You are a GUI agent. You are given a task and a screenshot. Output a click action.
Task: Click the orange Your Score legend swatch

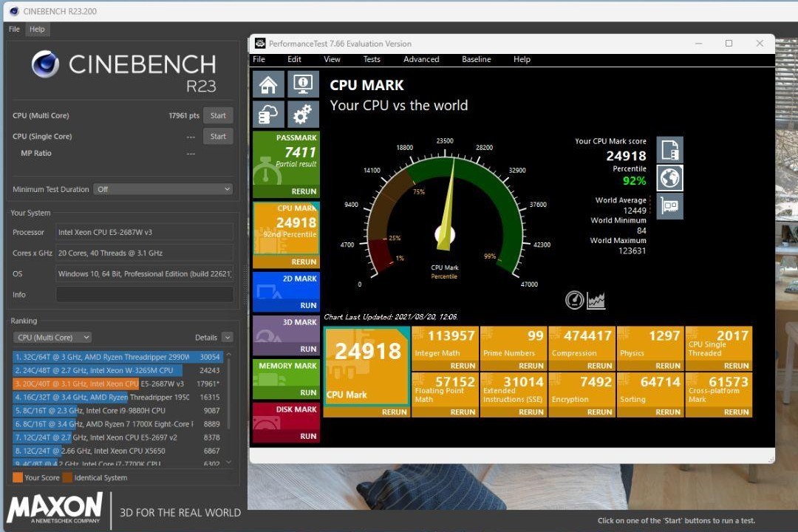18,477
